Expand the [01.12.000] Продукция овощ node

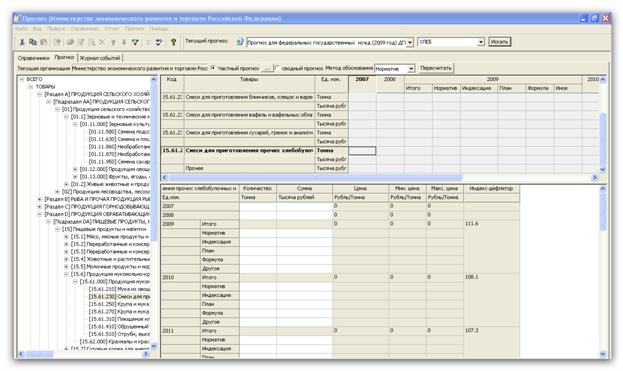[75, 169]
